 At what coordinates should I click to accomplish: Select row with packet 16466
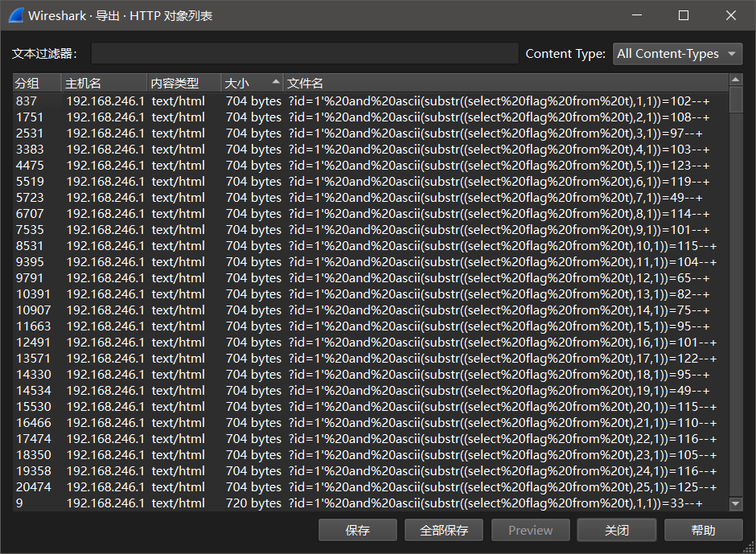[x=370, y=423]
